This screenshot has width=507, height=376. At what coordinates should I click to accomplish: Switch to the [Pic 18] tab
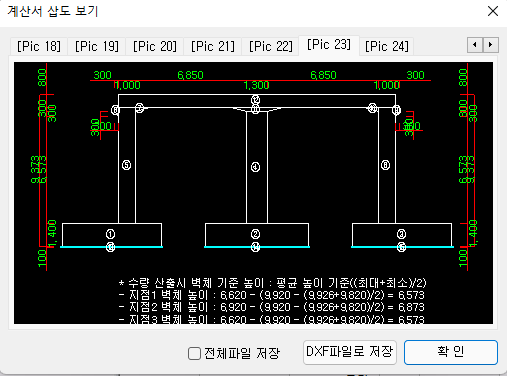coord(39,46)
